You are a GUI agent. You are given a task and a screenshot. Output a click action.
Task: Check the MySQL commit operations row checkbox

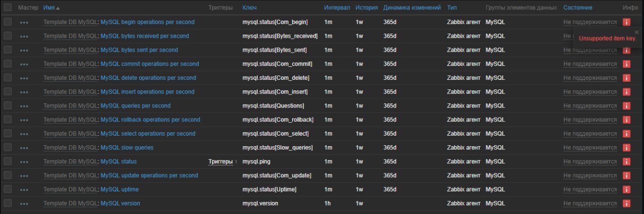[x=8, y=63]
